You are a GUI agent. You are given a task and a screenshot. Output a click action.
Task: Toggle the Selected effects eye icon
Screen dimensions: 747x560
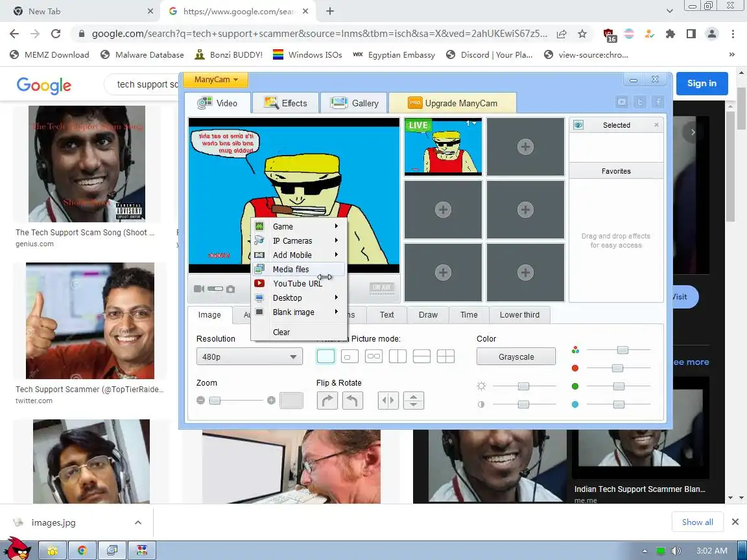pyautogui.click(x=578, y=124)
